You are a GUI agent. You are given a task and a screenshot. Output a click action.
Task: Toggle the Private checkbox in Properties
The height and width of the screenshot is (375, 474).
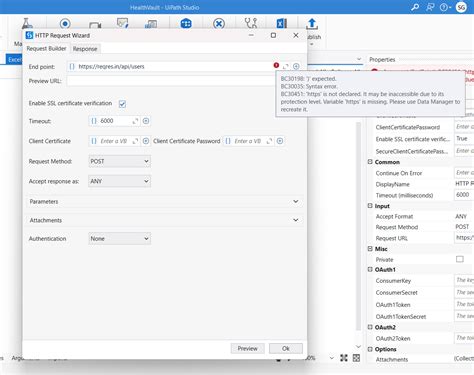pos(460,259)
